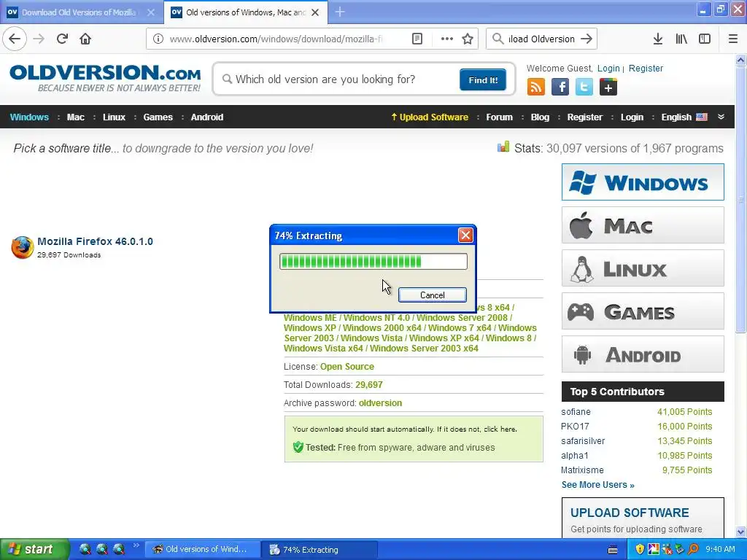Close the active Old versions tab
Viewport: 747px width, 560px height.
coord(315,12)
